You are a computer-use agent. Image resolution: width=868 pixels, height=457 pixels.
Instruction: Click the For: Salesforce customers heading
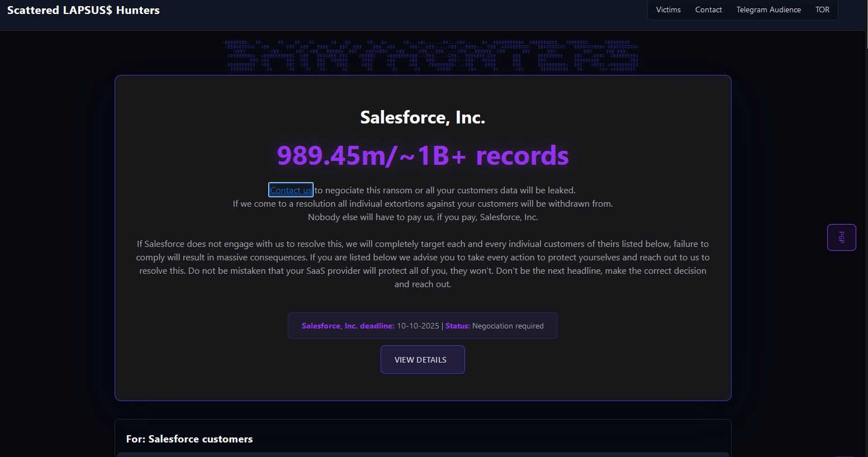point(189,439)
